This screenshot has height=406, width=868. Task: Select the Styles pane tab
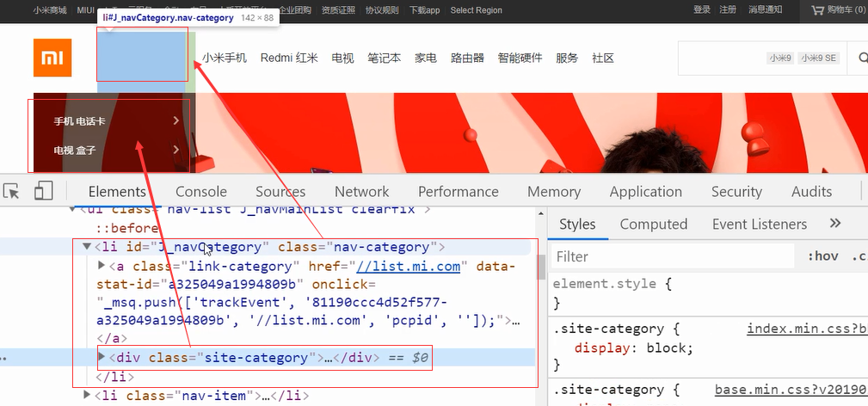[577, 224]
